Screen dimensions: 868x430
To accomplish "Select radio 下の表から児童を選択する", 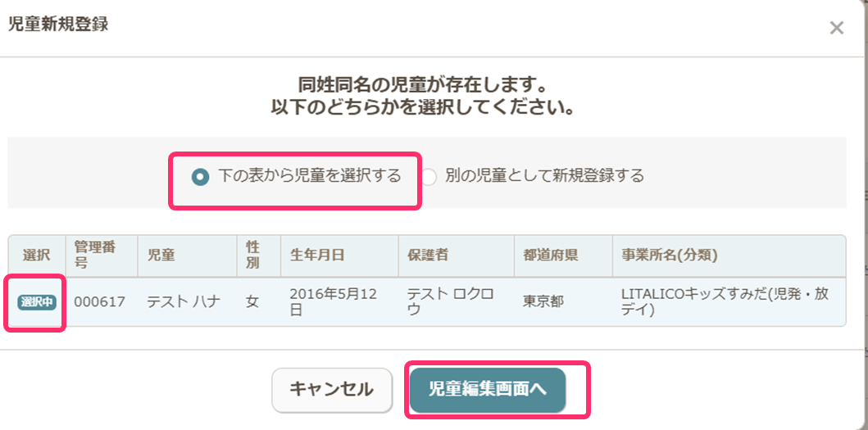I will tap(199, 176).
